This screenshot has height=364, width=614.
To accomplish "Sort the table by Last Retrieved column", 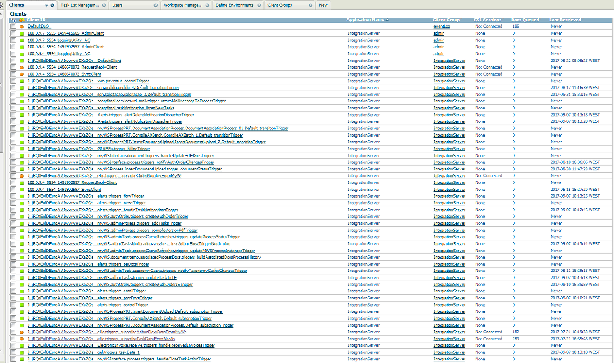I will click(x=565, y=20).
